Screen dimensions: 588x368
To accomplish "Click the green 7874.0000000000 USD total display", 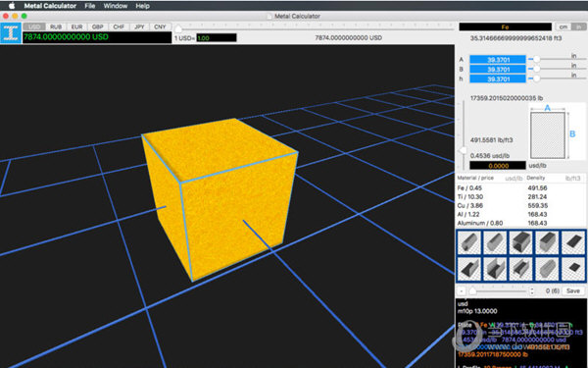I will tap(97, 37).
